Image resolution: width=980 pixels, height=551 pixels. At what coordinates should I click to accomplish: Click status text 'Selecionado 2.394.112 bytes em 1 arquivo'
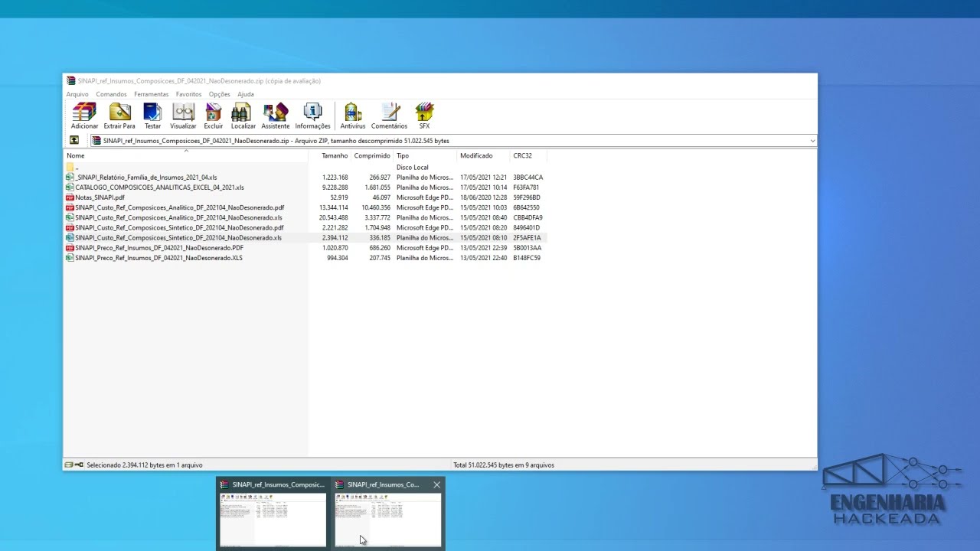145,465
